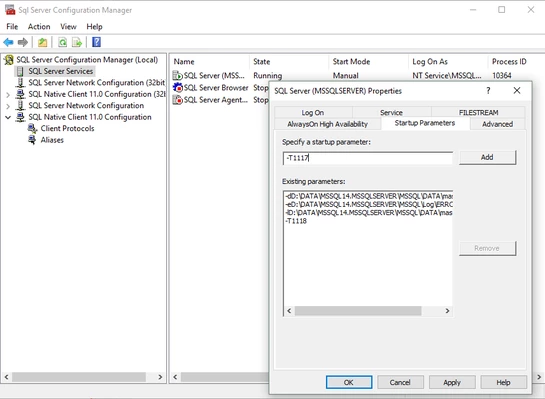Click the dialog's Help button

(x=503, y=382)
